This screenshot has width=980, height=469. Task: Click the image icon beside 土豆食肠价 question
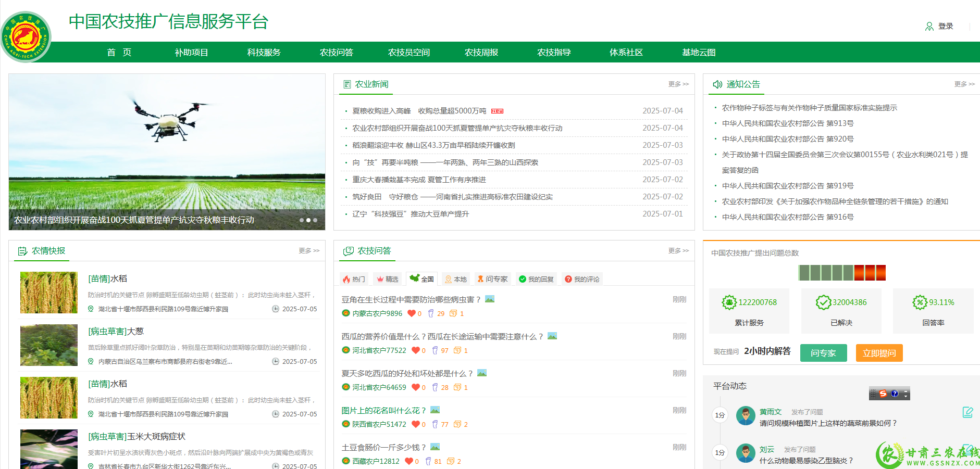coord(435,447)
